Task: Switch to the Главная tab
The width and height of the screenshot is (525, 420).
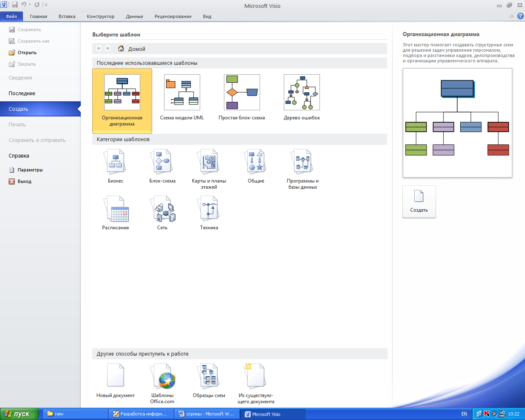Action: 39,16
